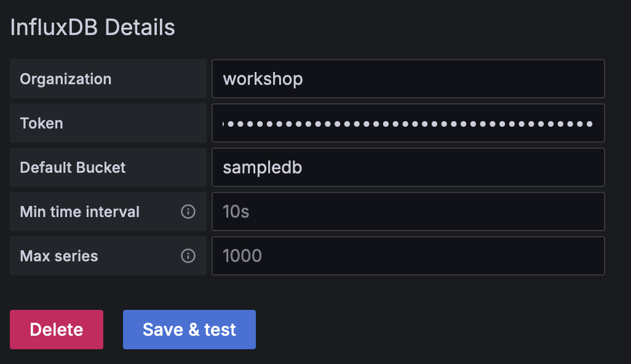Screen dimensions: 631x364
Task: Click the Save & test button
Action: (189, 330)
